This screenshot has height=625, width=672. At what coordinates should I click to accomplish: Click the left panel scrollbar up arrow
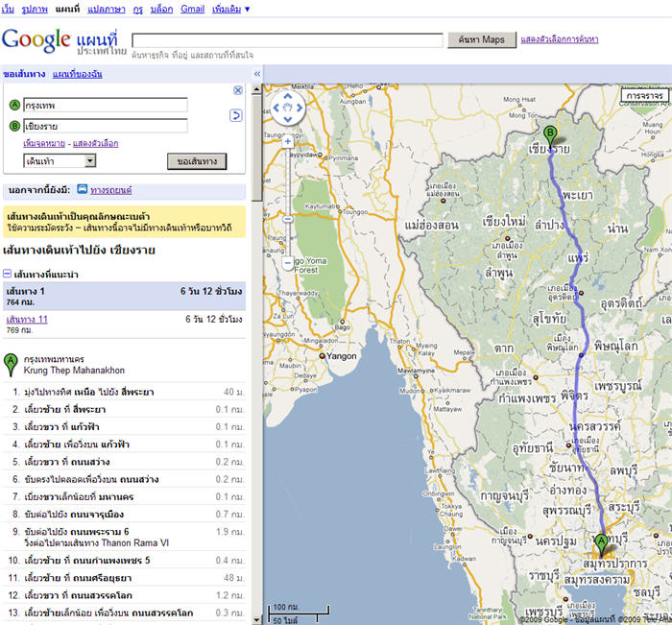(256, 89)
